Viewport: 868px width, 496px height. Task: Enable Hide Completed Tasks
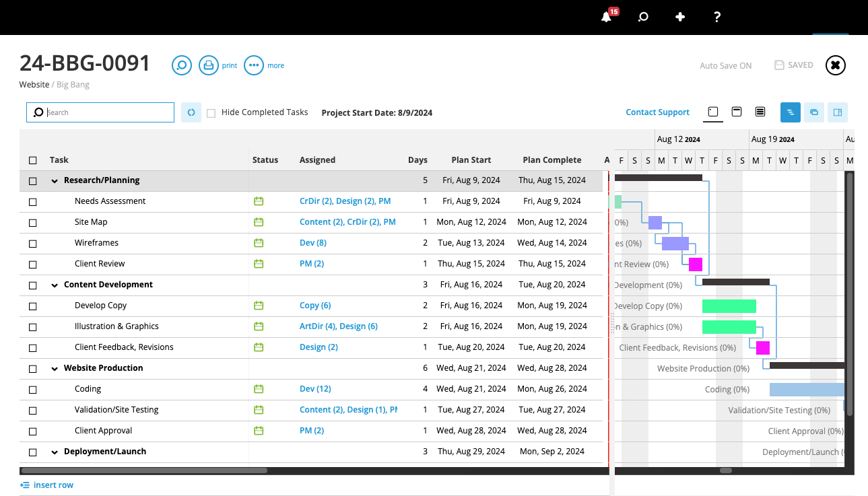[211, 112]
